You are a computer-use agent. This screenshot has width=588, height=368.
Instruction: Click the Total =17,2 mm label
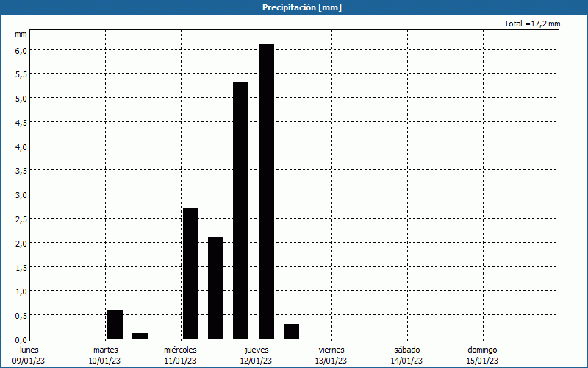tap(532, 24)
